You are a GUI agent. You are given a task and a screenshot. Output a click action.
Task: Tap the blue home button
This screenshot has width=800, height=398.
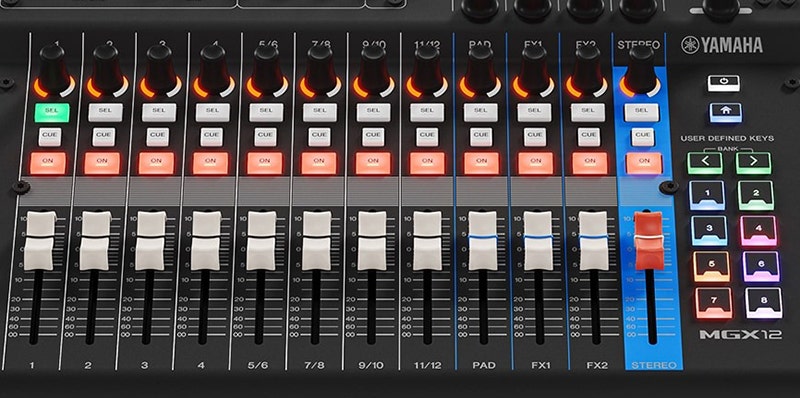[725, 112]
